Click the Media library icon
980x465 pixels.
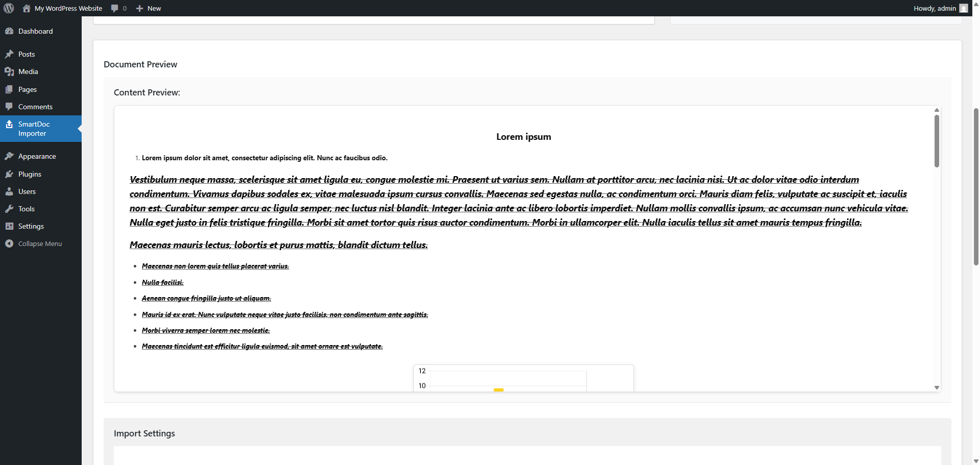coord(9,71)
